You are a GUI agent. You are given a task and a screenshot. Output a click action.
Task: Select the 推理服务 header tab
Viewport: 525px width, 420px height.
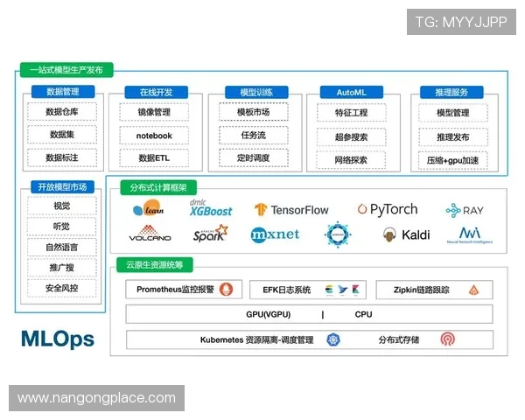(451, 92)
